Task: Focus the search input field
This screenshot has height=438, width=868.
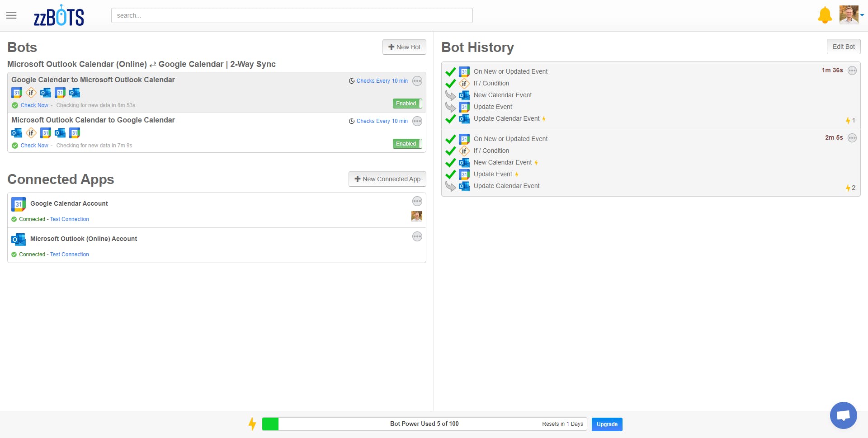Action: pos(292,15)
